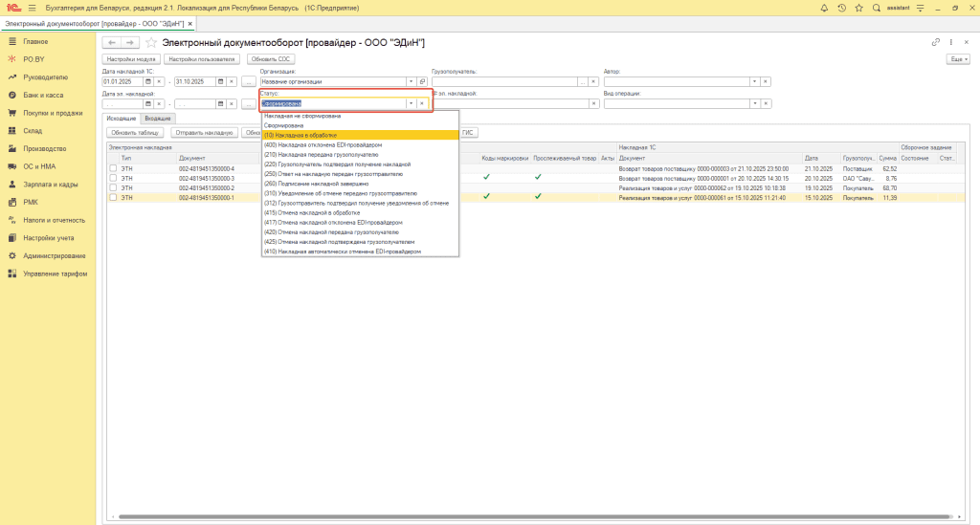Add this form to favorites with star
This screenshot has width=980, height=525.
pyautogui.click(x=151, y=43)
